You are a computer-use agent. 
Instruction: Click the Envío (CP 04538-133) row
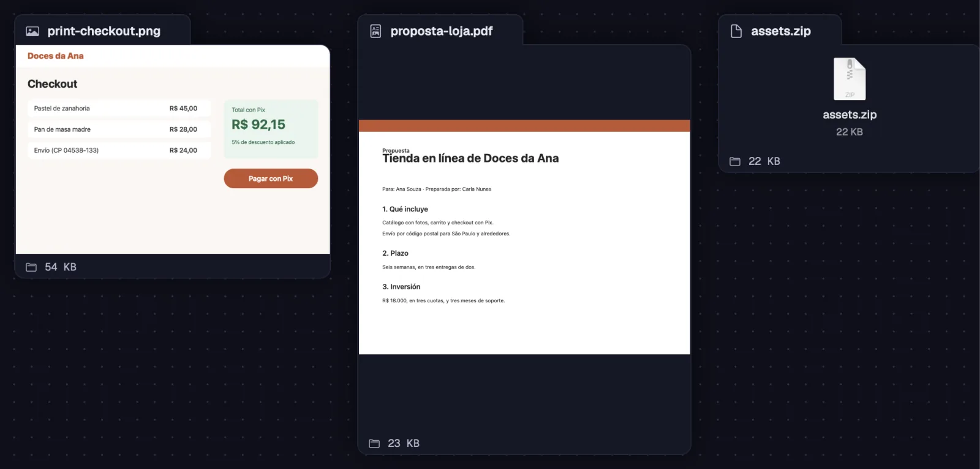tap(119, 150)
